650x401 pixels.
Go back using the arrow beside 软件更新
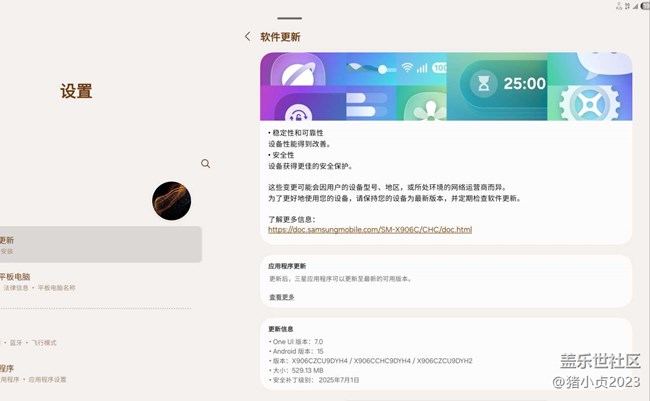tap(248, 37)
